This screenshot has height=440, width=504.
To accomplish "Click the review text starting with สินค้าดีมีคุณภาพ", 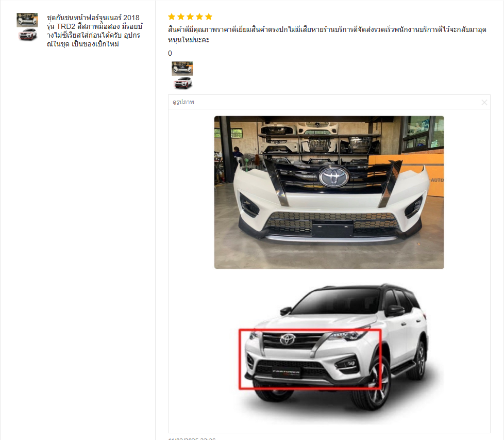I will (327, 35).
